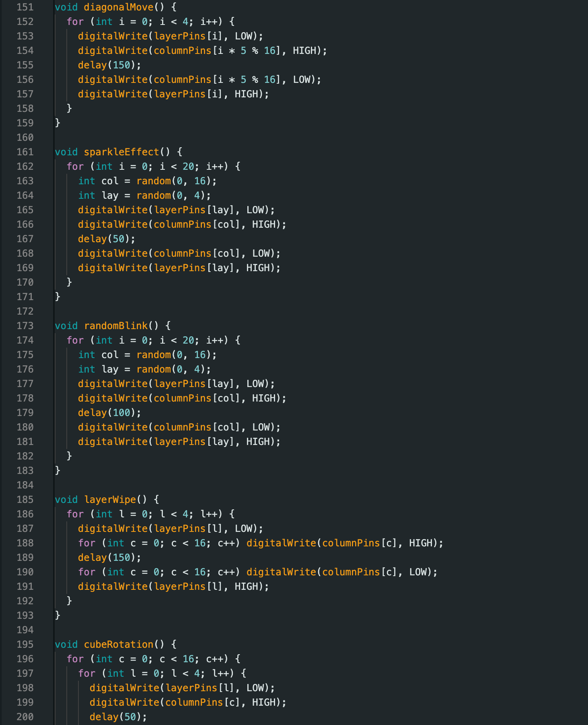This screenshot has height=725, width=588.
Task: Click layerPins[lay] on line 177
Action: (194, 384)
